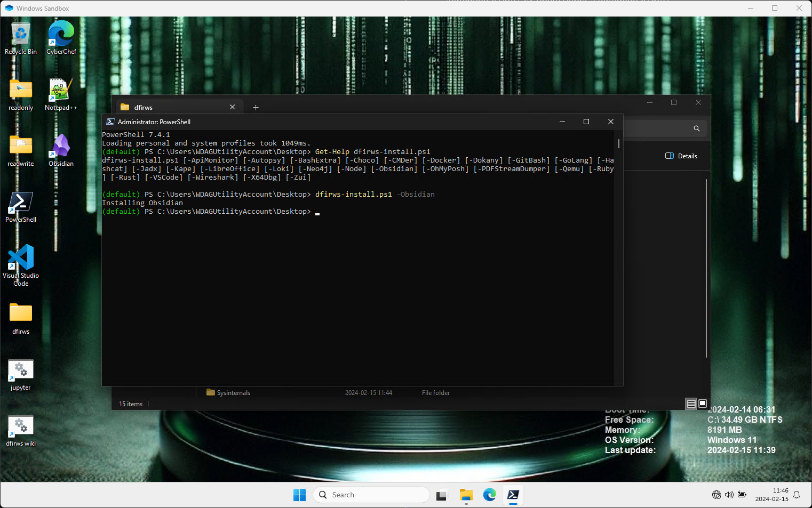Open the readonly folder on desktop
The width and height of the screenshot is (812, 508).
point(21,91)
